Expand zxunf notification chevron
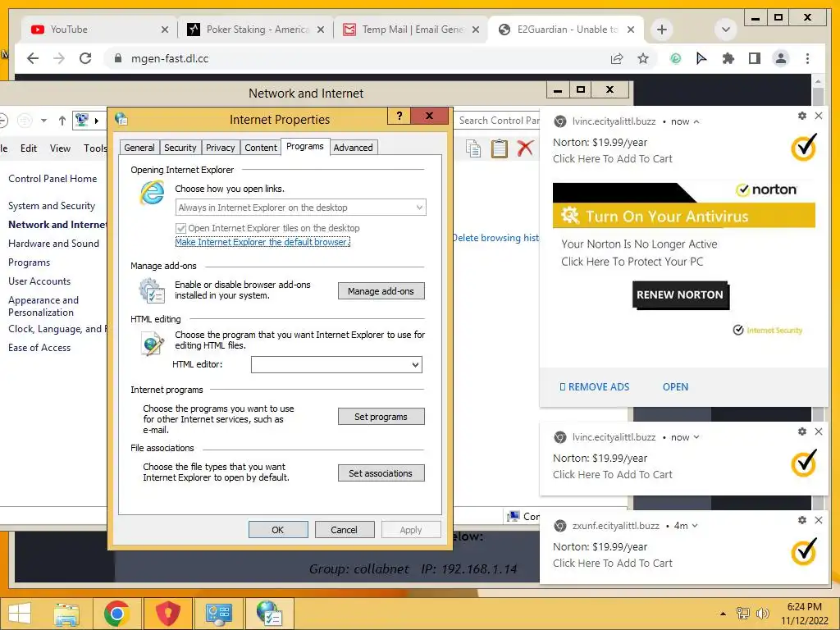Viewport: 840px width, 630px height. click(695, 526)
